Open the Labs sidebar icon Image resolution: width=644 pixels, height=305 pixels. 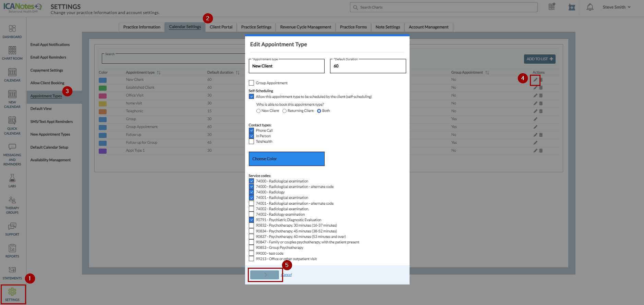click(x=12, y=180)
